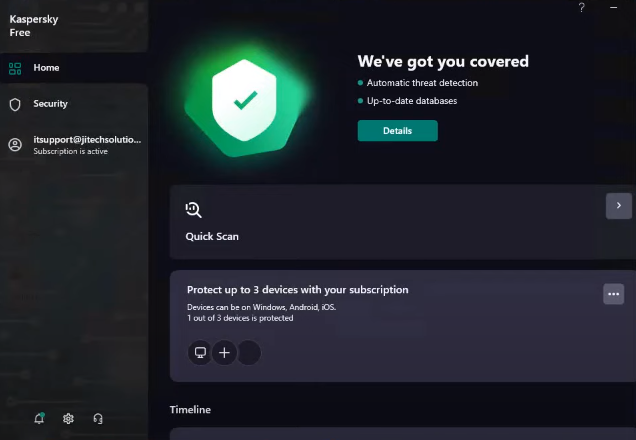Image resolution: width=636 pixels, height=440 pixels.
Task: Click the Security shield icon in sidebar
Action: tap(15, 104)
